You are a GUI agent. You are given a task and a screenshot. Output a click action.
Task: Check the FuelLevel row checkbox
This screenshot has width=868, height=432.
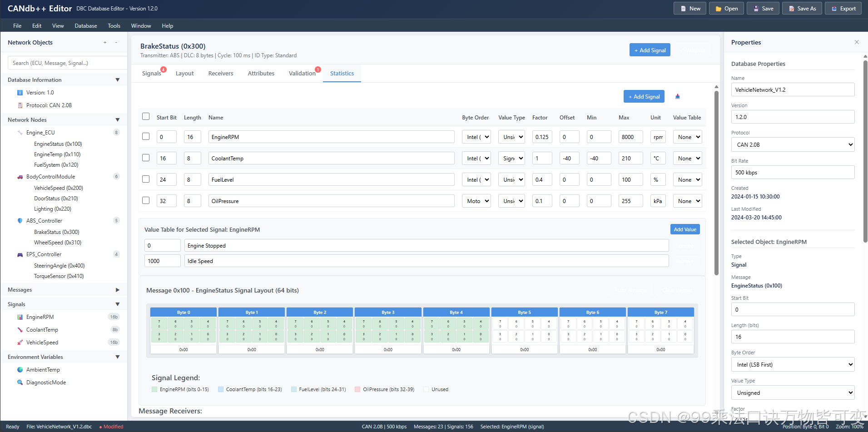(x=146, y=179)
